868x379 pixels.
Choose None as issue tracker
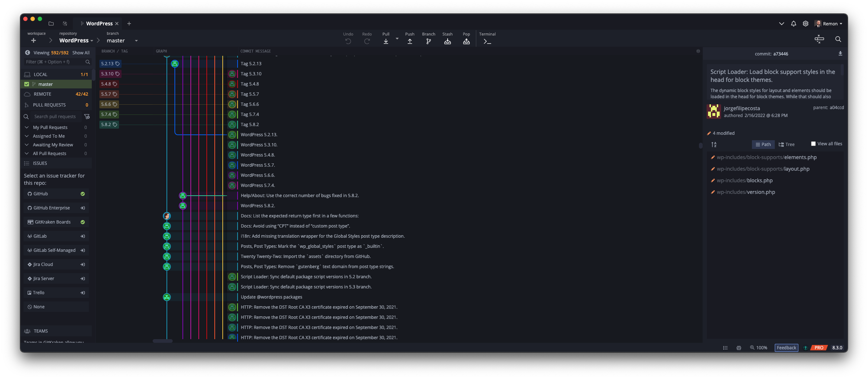click(x=56, y=307)
